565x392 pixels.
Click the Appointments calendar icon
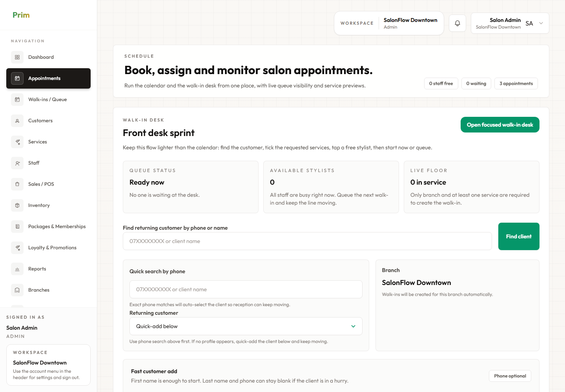[x=17, y=78]
